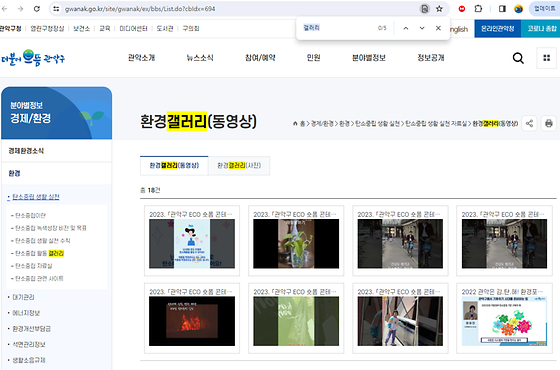Open the site search magnifier icon
Screen dimensions: 560x370
pyautogui.click(x=518, y=58)
